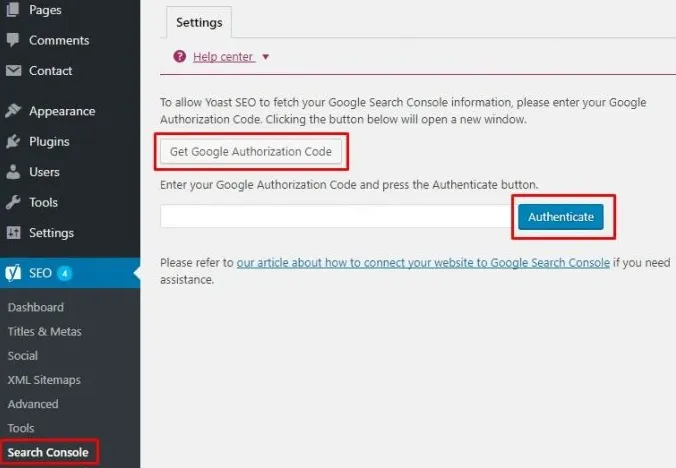Open the Social submenu item
The height and width of the screenshot is (468, 676).
22,356
